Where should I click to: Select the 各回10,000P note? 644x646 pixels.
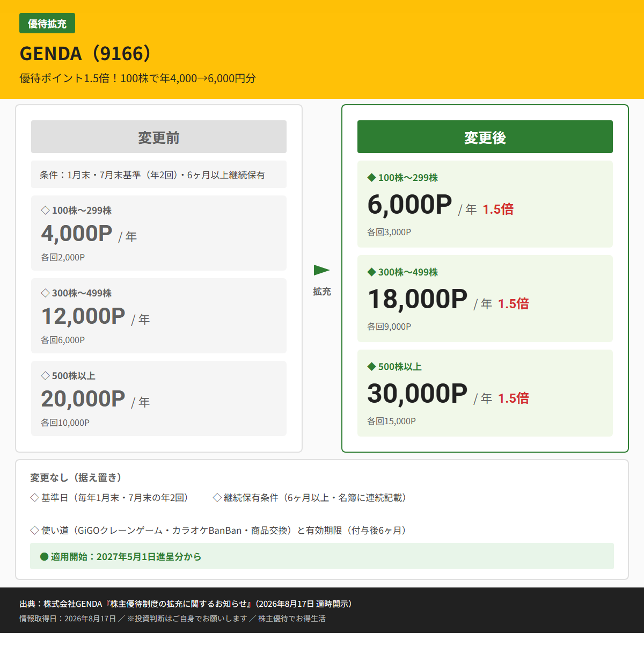pos(65,423)
